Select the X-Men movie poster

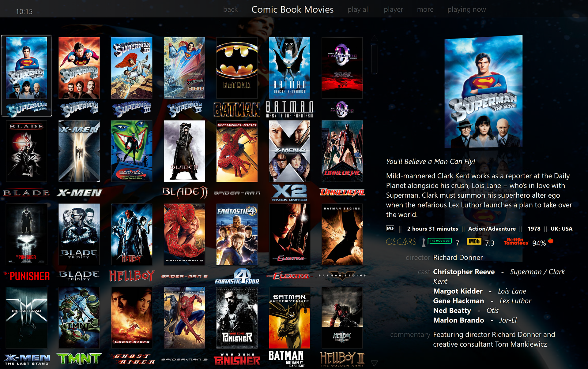coord(79,151)
